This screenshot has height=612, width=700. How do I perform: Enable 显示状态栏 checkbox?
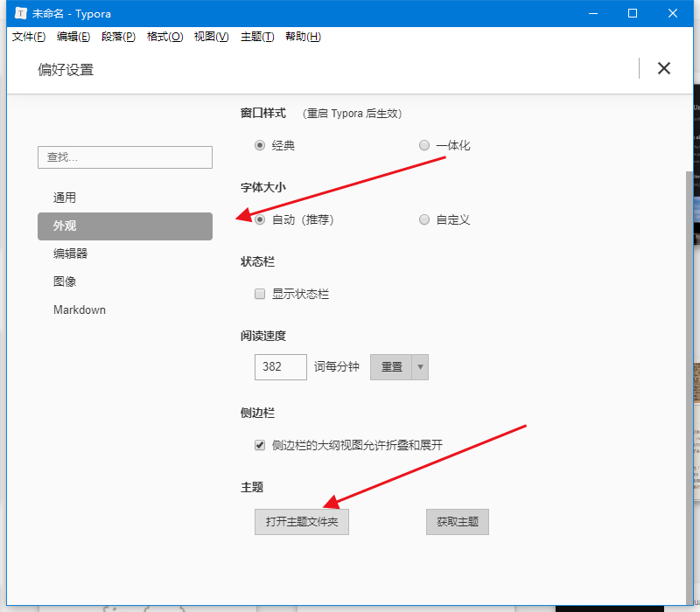tap(260, 294)
